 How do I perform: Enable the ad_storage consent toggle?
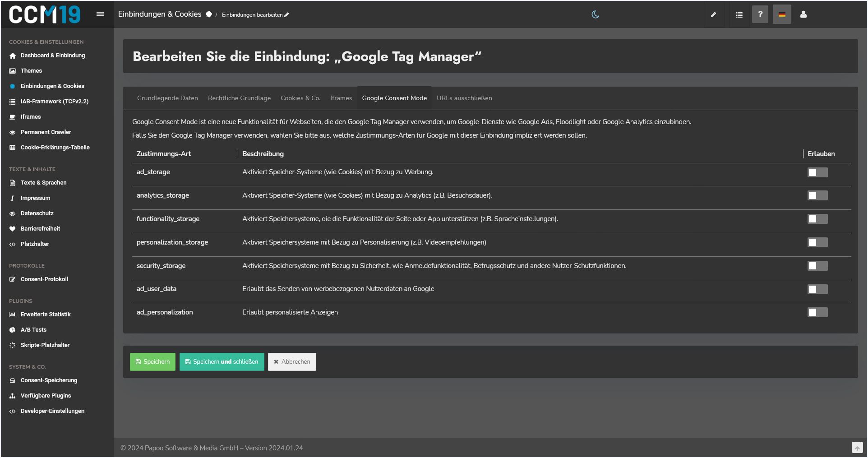817,172
